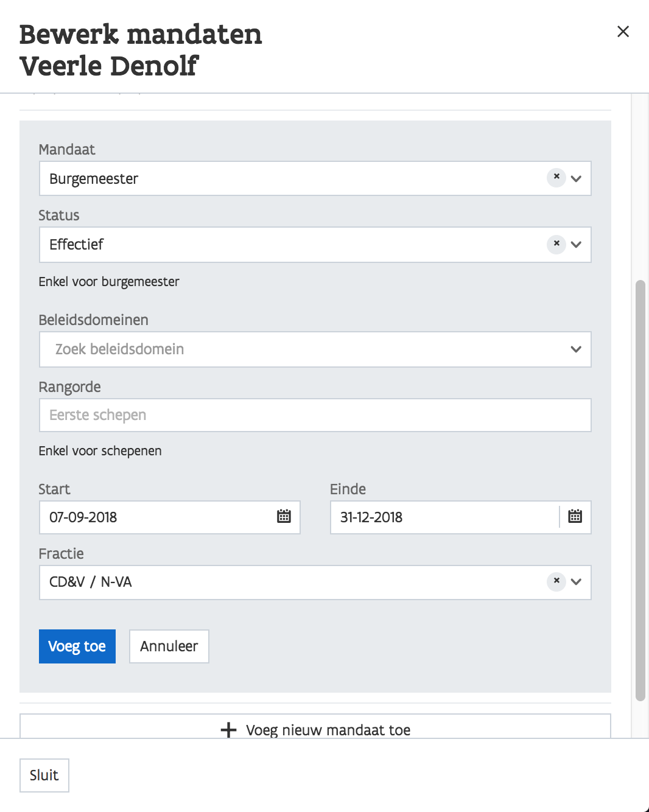This screenshot has width=649, height=812.
Task: Click Voeg nieuw mandaat toe label
Action: point(328,730)
